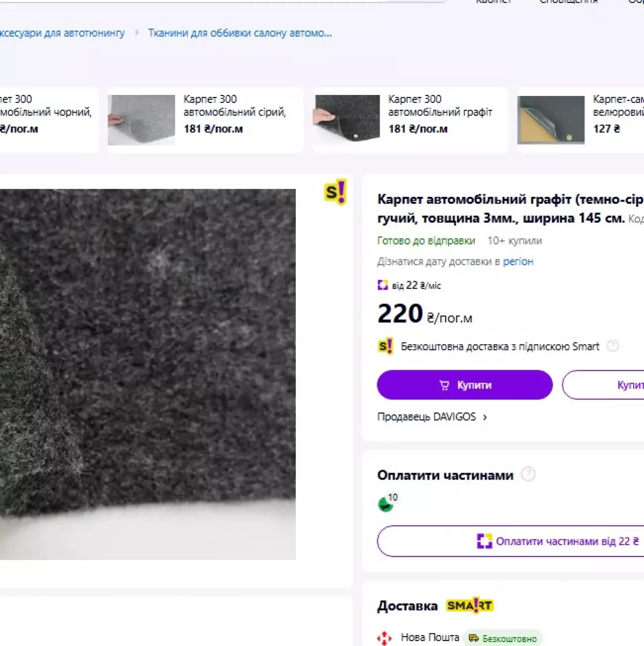Click the Оплатити частинами heading
644x646 pixels.
(x=445, y=476)
